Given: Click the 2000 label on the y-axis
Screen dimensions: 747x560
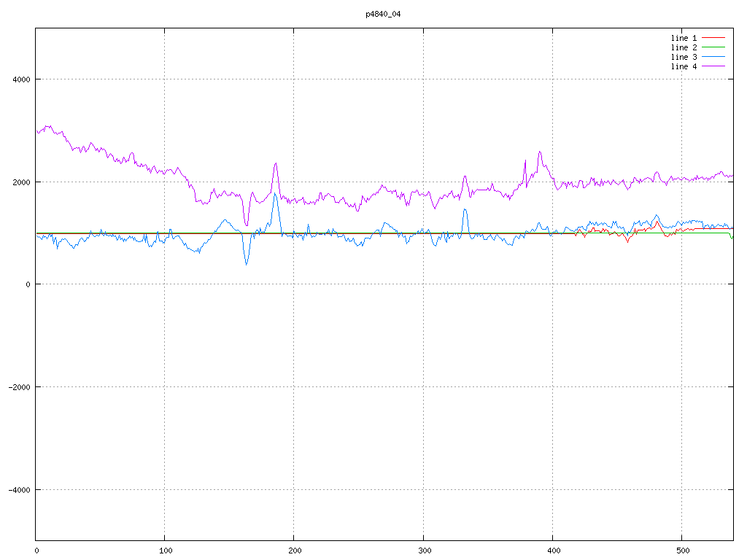Looking at the screenshot, I should (x=20, y=182).
